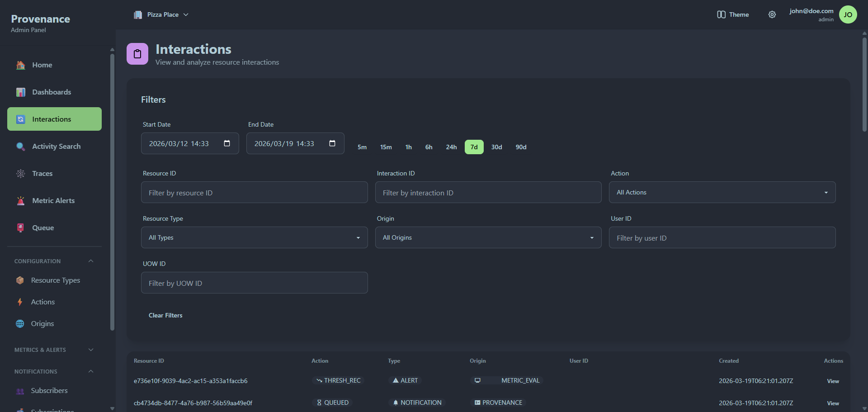This screenshot has height=412, width=868.
Task: Select the Home icon in the sidebar
Action: (x=20, y=65)
